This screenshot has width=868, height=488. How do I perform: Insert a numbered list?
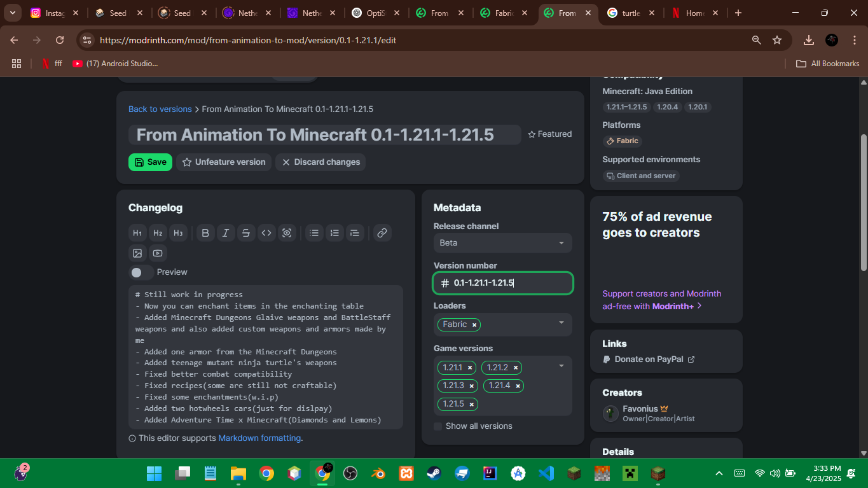[x=334, y=233]
